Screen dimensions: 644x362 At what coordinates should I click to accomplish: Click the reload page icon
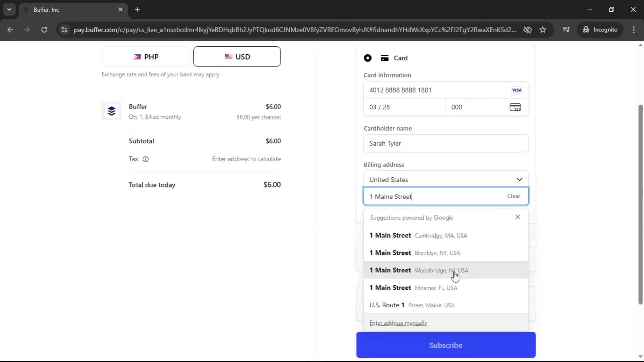[x=44, y=30]
